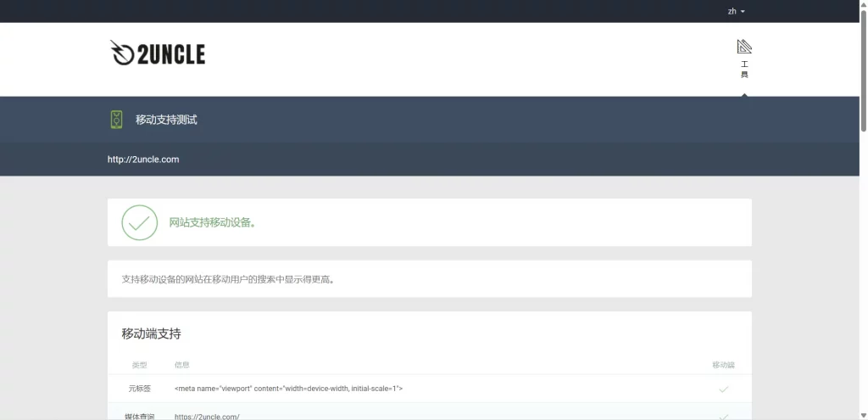Viewport: 868px width, 420px height.
Task: Select the viewport meta tag text
Action: tap(288, 389)
